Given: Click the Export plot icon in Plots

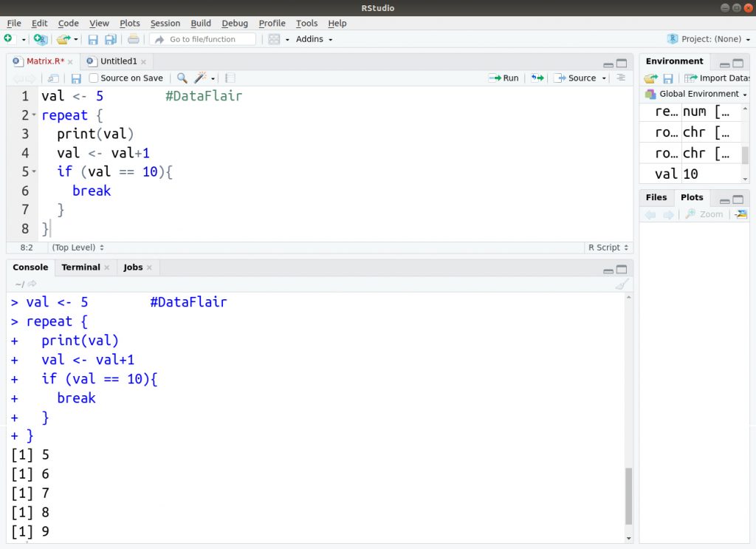Looking at the screenshot, I should click(741, 214).
